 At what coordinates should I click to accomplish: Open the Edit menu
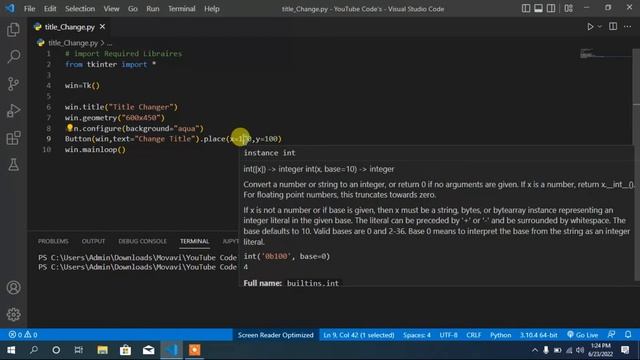(x=50, y=9)
